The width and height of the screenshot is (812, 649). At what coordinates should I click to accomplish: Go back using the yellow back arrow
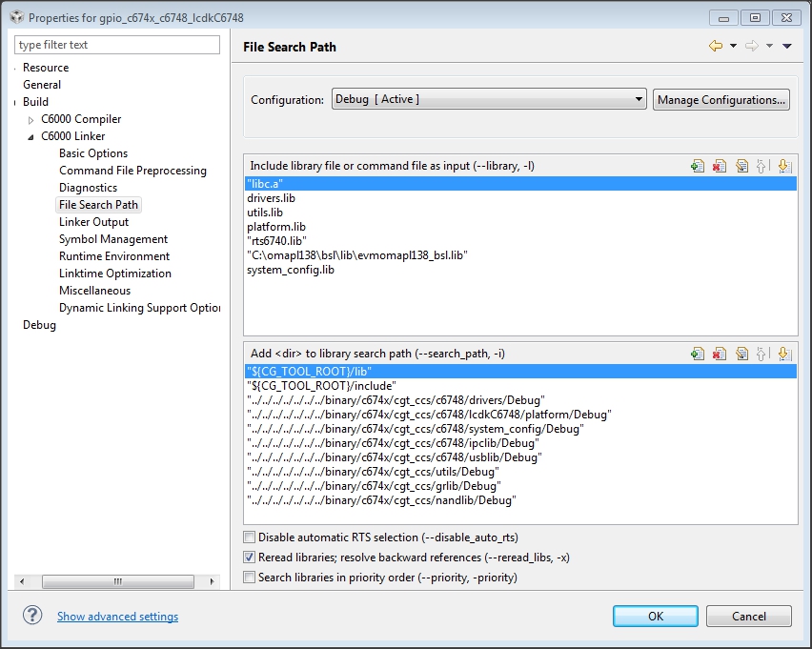click(716, 46)
